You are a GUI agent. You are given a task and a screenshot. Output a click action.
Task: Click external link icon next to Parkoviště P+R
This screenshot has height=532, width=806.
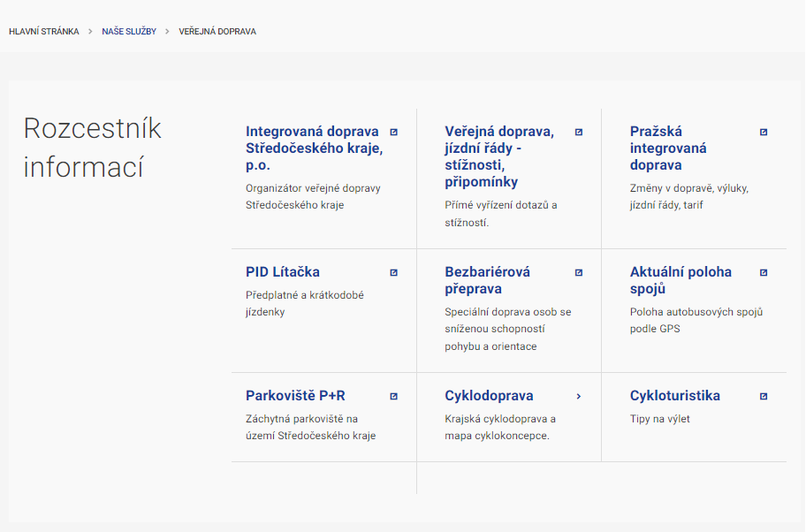394,396
